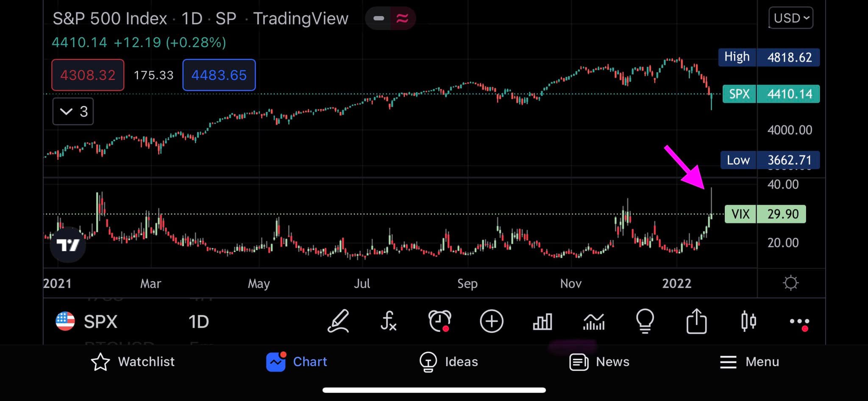Switch to the Watchlist tab
The height and width of the screenshot is (401, 868).
133,362
